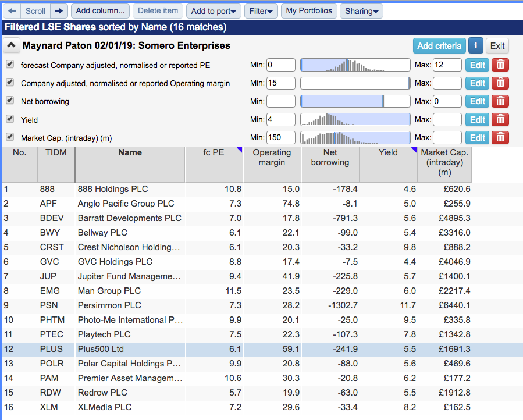Click the Operating margin range slider
523x420 pixels.
point(355,83)
